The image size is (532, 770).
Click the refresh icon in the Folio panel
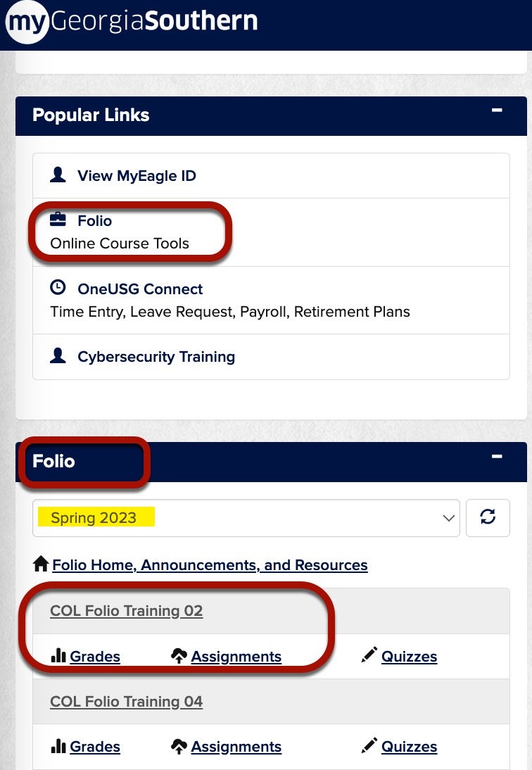pos(488,517)
